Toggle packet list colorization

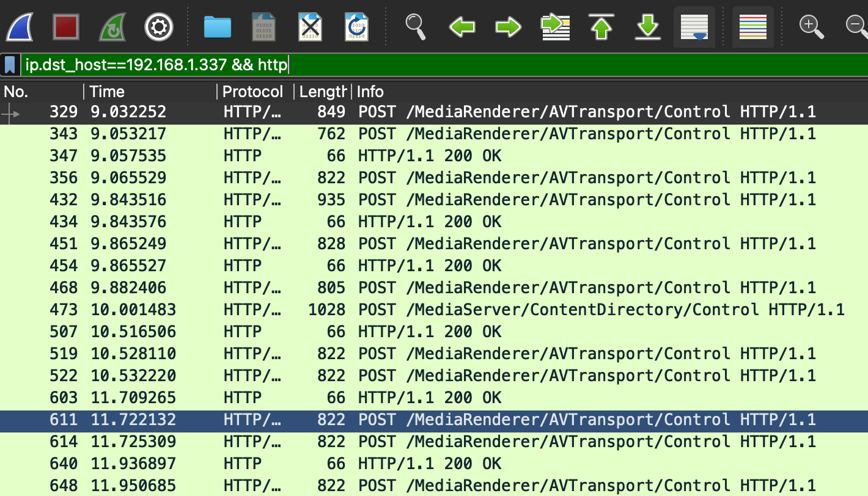[752, 27]
